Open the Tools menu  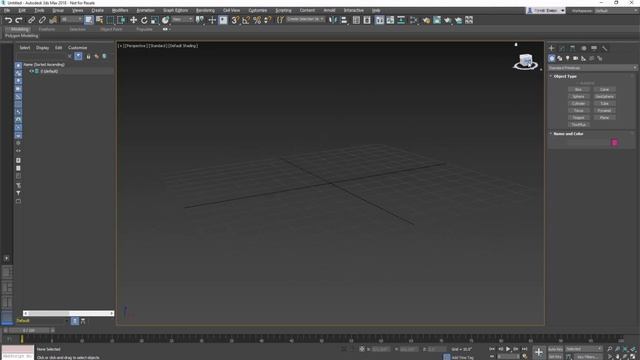click(x=39, y=10)
